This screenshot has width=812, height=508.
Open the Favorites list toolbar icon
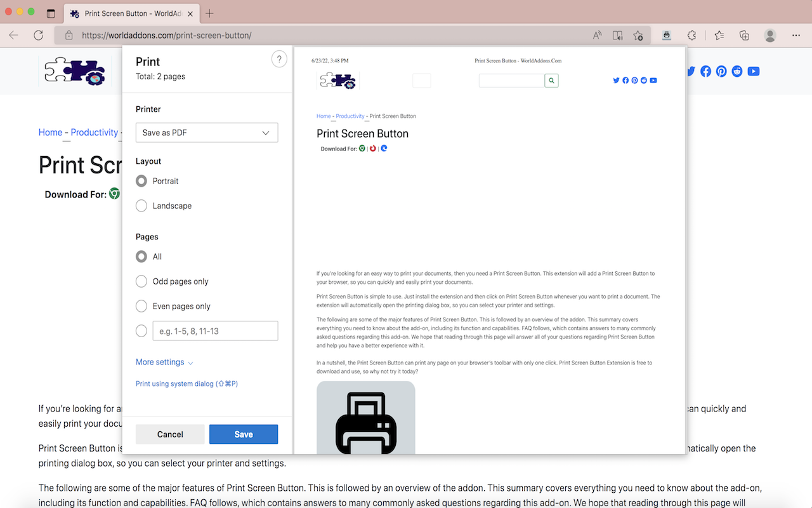tap(719, 36)
